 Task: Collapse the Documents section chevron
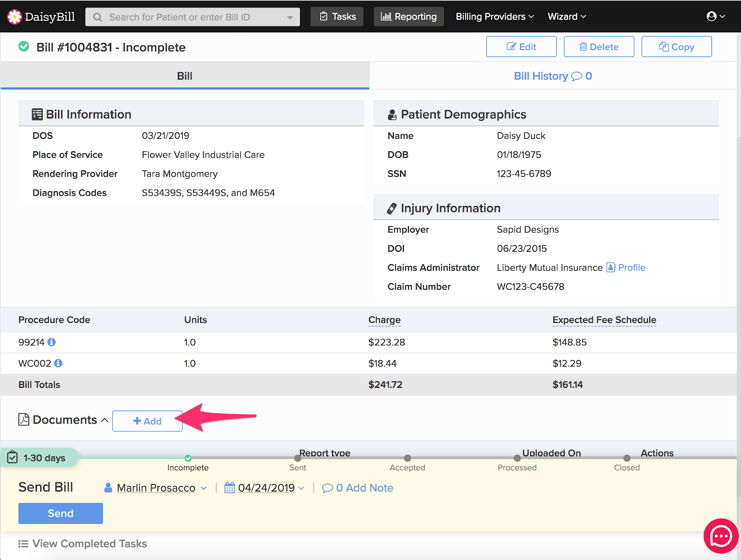click(x=105, y=420)
